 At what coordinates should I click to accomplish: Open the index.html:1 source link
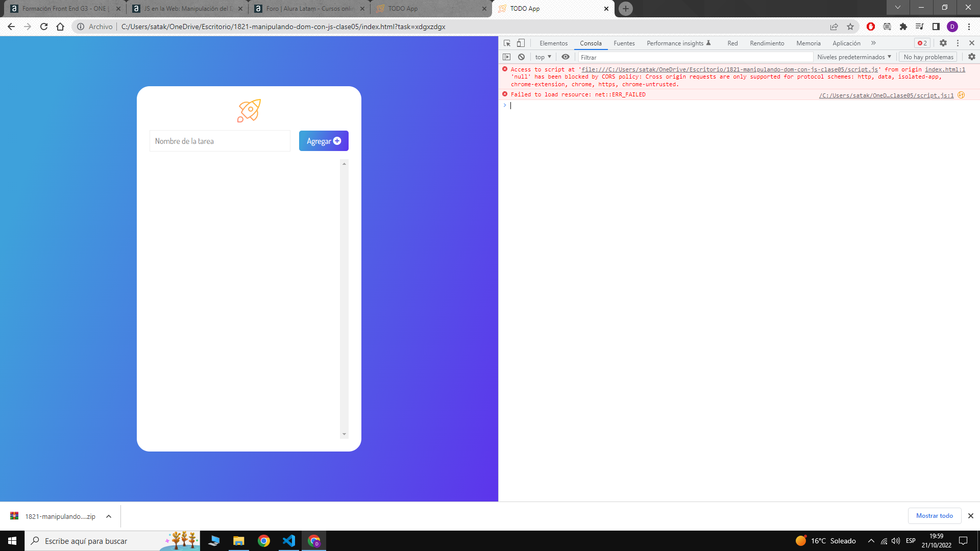click(945, 69)
